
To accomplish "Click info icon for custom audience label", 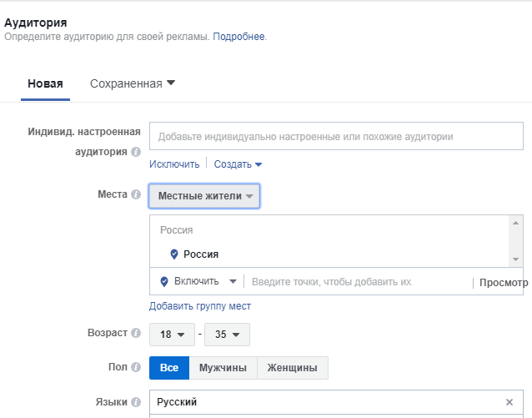I will point(136,152).
